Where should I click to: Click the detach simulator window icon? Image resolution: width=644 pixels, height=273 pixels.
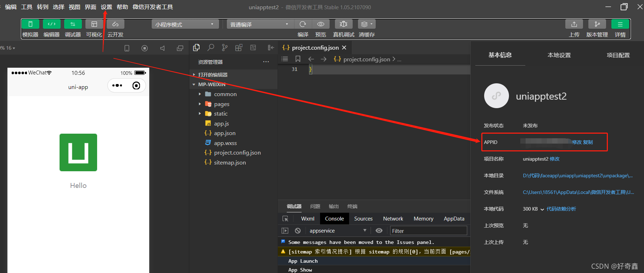[180, 48]
